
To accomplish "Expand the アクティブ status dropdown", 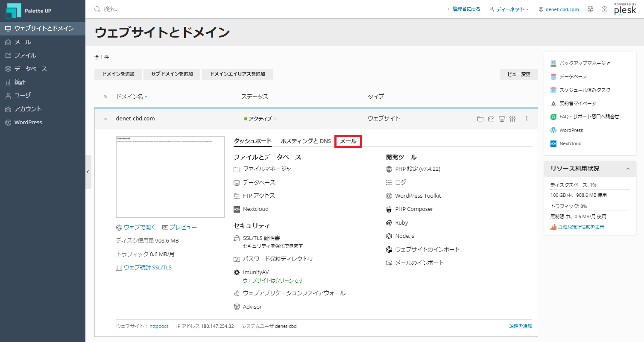I will click(x=261, y=119).
